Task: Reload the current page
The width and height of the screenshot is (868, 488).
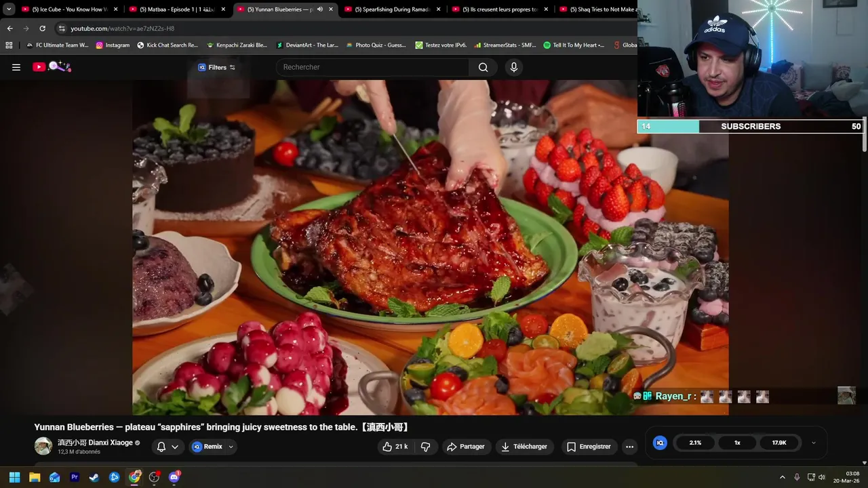Action: 42,28
